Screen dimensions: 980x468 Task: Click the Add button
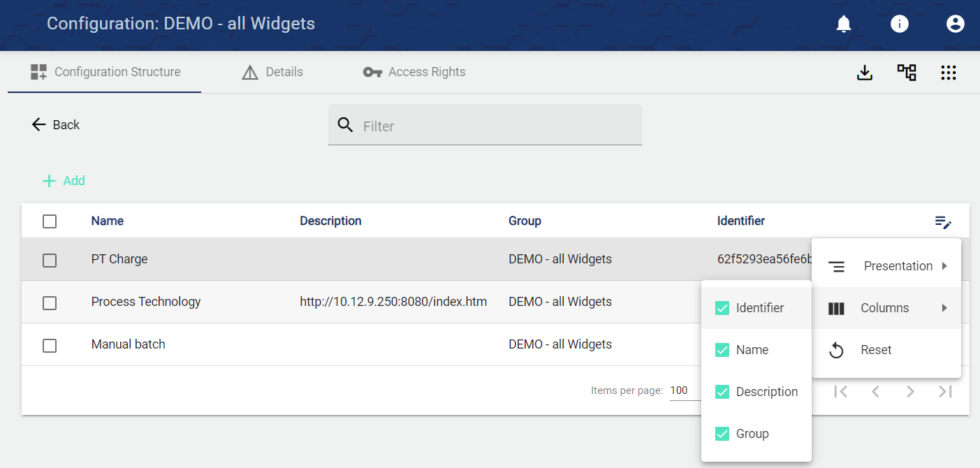point(64,181)
